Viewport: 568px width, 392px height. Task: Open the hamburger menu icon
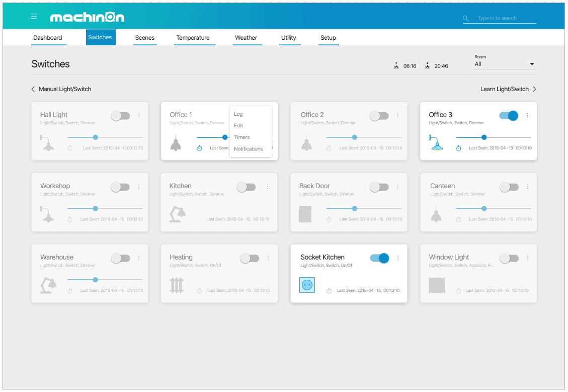(34, 16)
